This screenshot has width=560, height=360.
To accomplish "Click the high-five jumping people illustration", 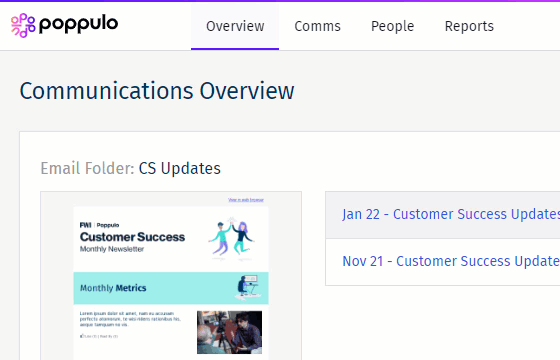I will (x=231, y=238).
